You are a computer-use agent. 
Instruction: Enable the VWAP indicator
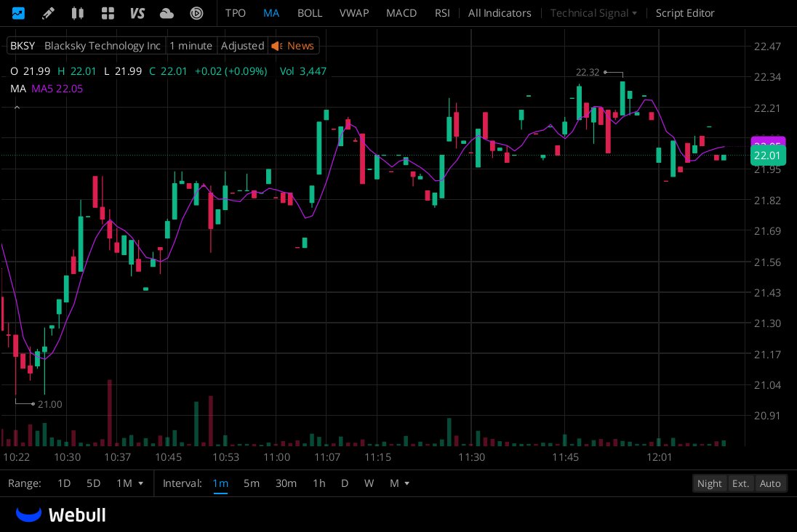coord(353,12)
